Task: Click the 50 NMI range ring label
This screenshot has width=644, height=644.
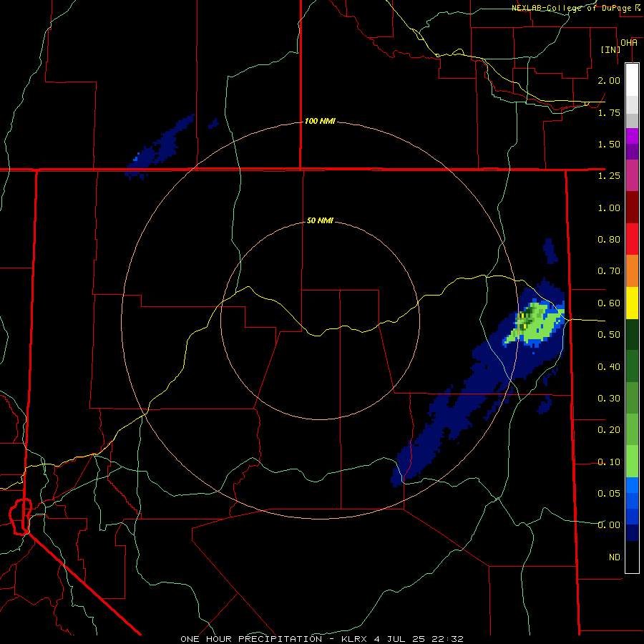Action: click(x=320, y=220)
